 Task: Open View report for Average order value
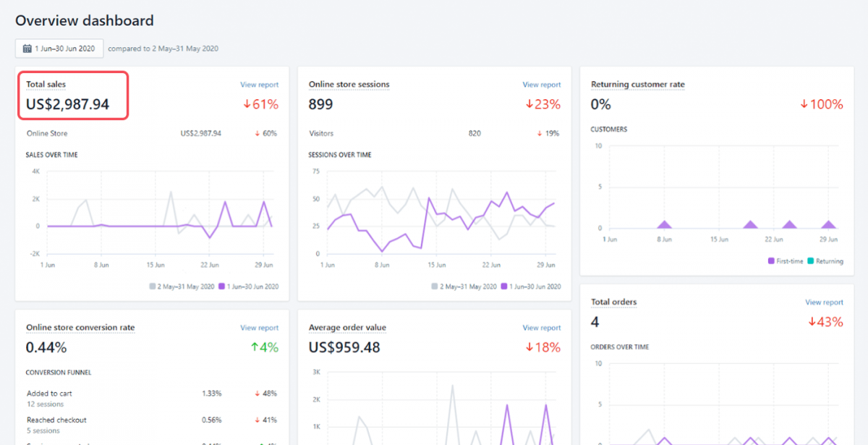click(541, 328)
